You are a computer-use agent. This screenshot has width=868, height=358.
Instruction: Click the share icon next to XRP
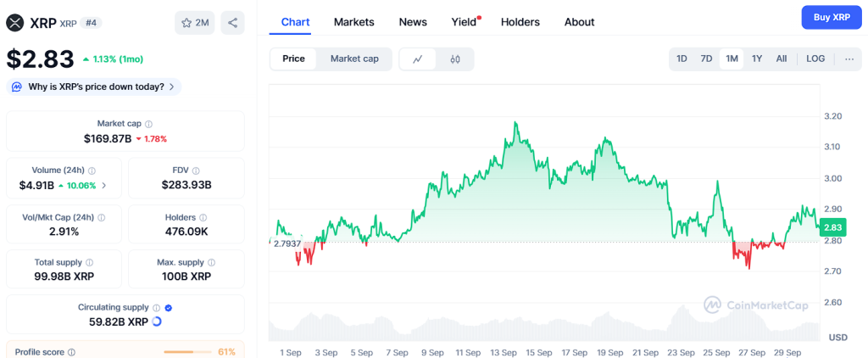pyautogui.click(x=232, y=23)
